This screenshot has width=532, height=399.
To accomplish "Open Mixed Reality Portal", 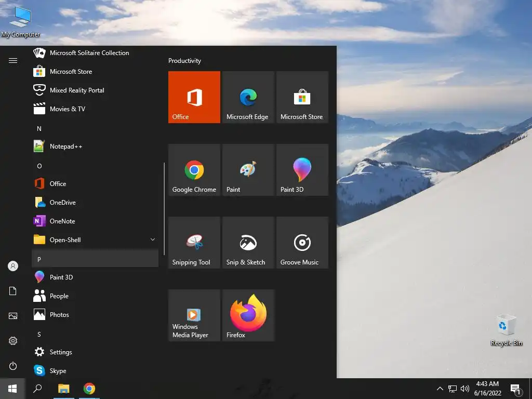I will 95,90.
